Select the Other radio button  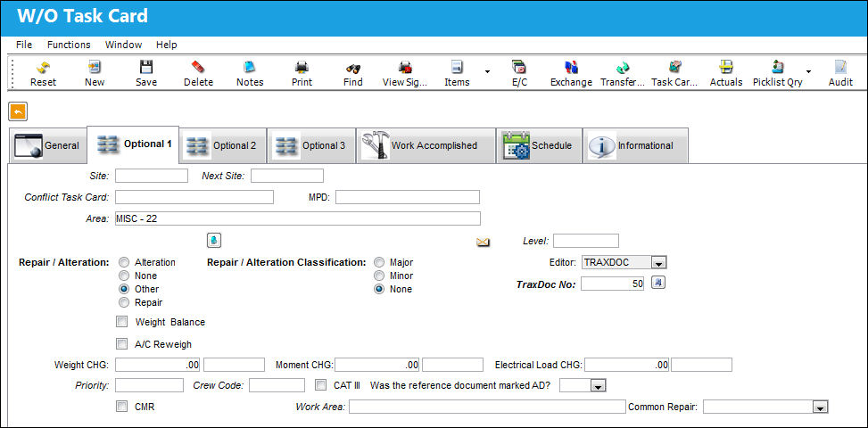click(x=125, y=289)
